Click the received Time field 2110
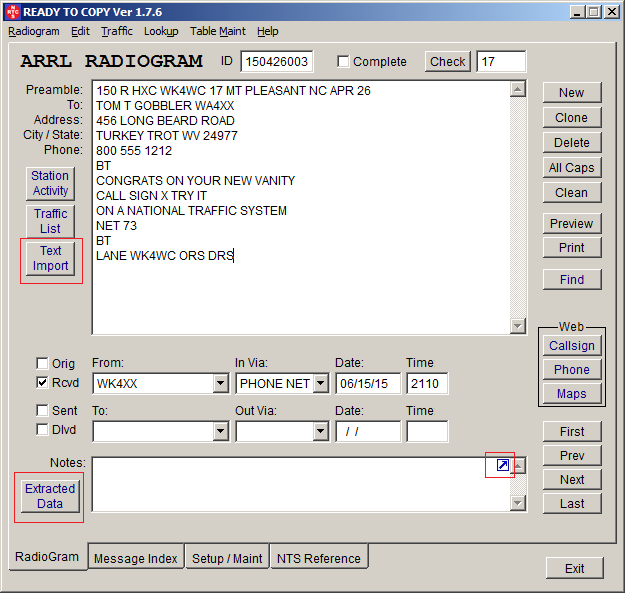625x593 pixels. pyautogui.click(x=427, y=383)
